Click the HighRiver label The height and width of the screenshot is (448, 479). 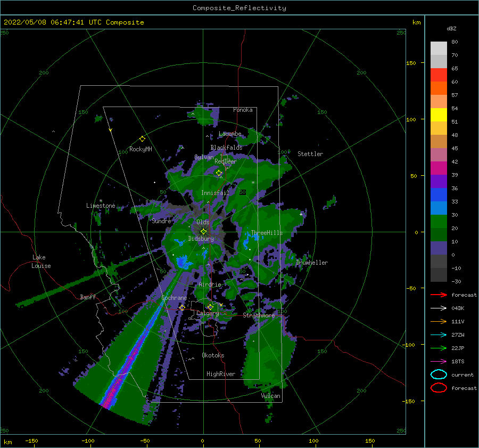coord(221,374)
